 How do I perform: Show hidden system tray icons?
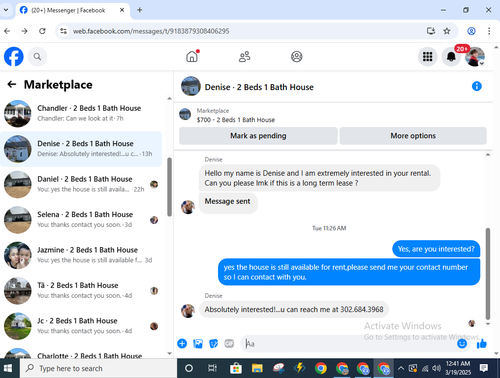point(401,368)
